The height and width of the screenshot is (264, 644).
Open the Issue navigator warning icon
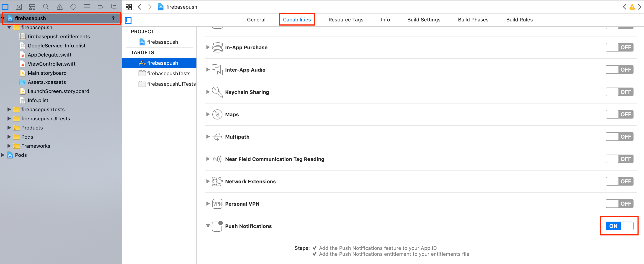pyautogui.click(x=59, y=7)
